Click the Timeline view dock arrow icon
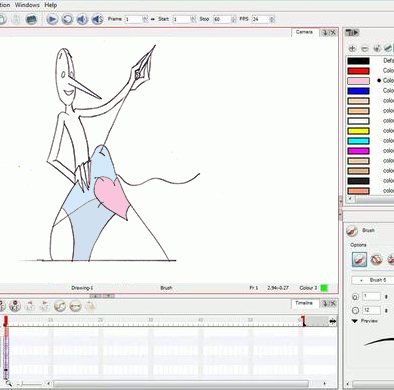 [x=325, y=303]
